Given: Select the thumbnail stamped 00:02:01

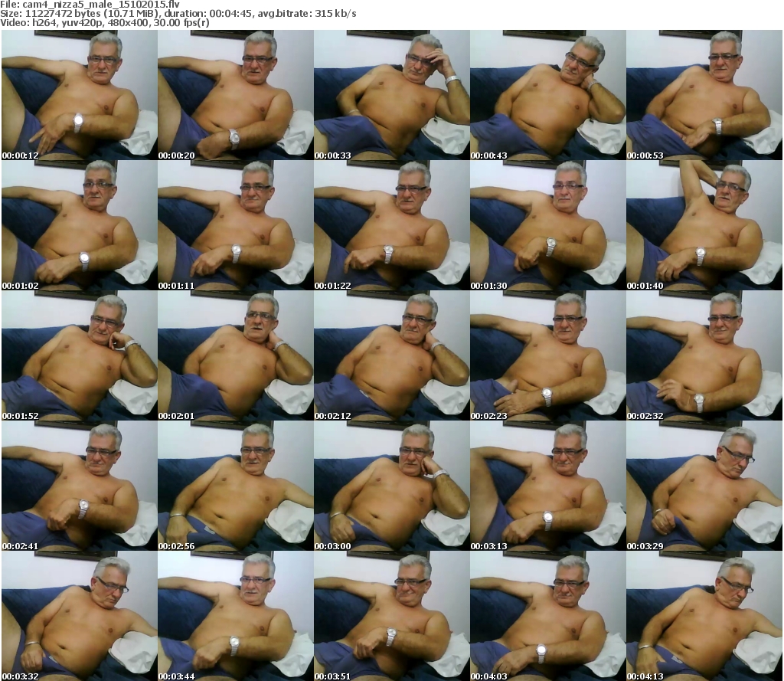Looking at the screenshot, I should pyautogui.click(x=236, y=355).
